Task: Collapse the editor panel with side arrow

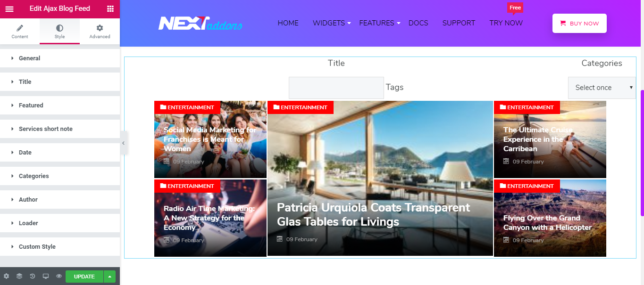Action: (123, 143)
